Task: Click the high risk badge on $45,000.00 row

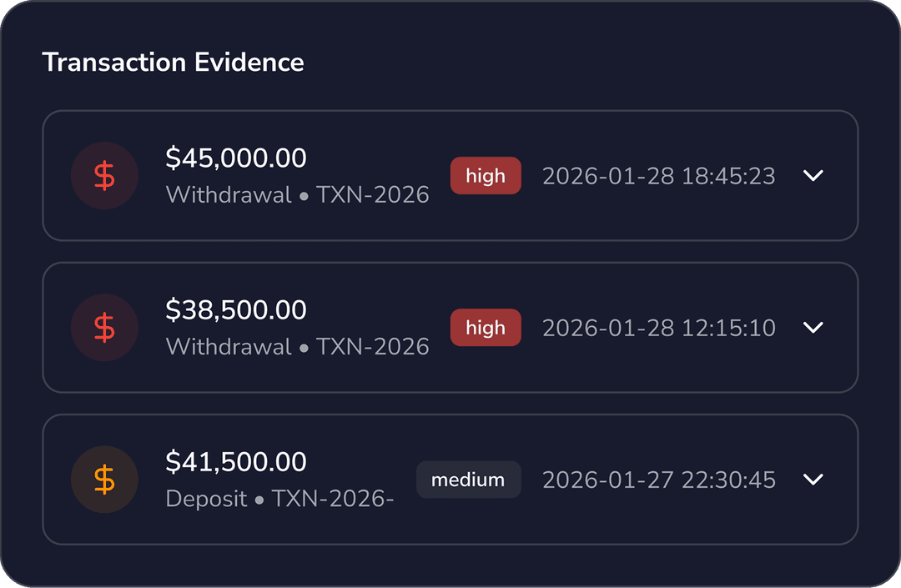Action: tap(486, 176)
